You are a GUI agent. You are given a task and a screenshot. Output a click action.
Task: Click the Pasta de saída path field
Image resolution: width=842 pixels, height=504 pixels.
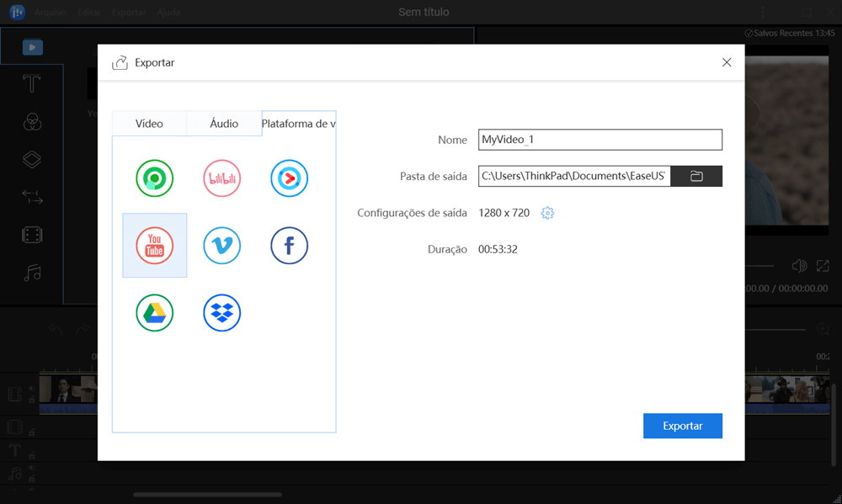tap(574, 176)
